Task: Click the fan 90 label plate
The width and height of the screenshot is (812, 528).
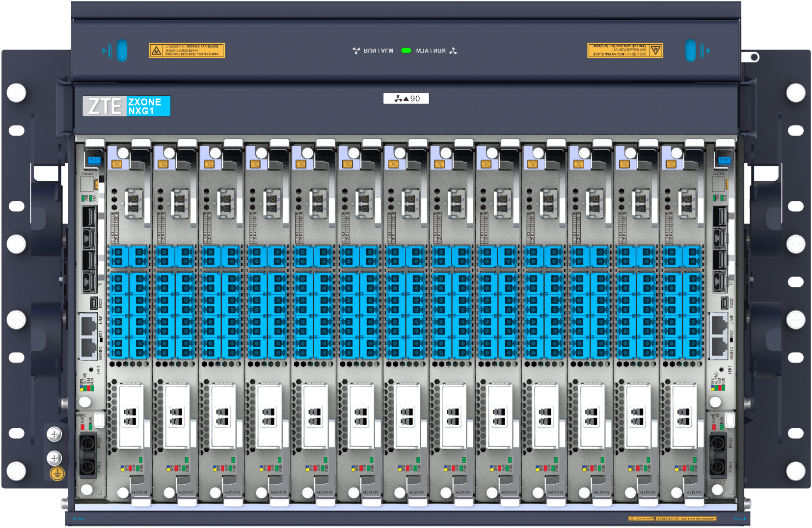Action: [x=406, y=99]
